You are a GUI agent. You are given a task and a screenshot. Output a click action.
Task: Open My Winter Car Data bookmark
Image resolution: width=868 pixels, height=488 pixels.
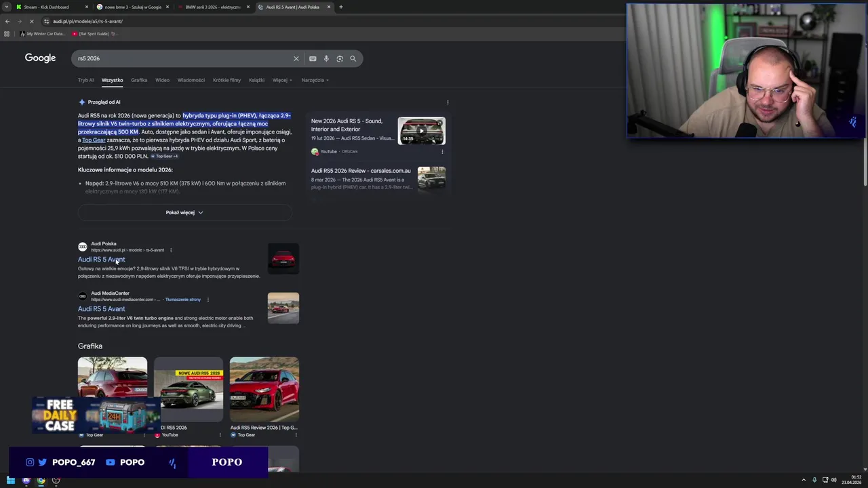(43, 34)
